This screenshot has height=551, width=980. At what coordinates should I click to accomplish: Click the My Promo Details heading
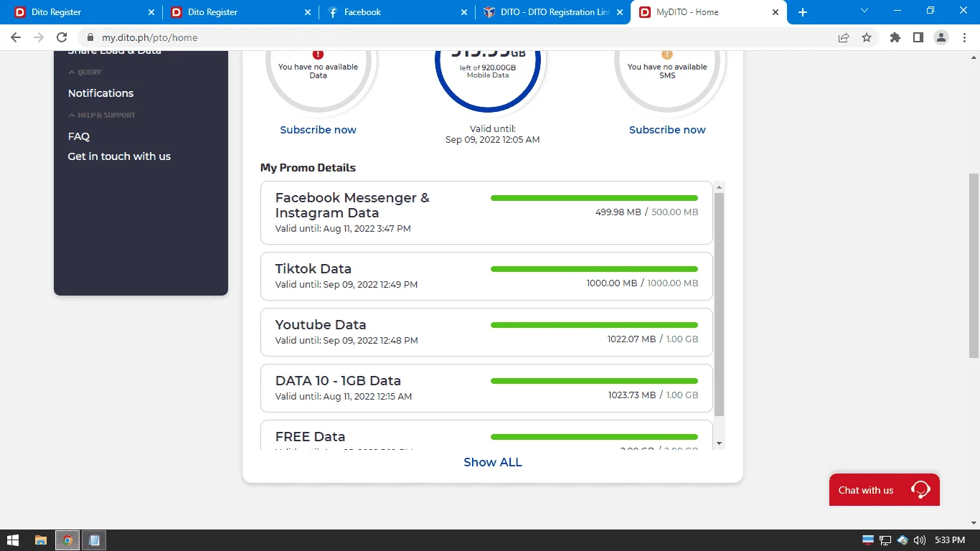[x=308, y=168]
